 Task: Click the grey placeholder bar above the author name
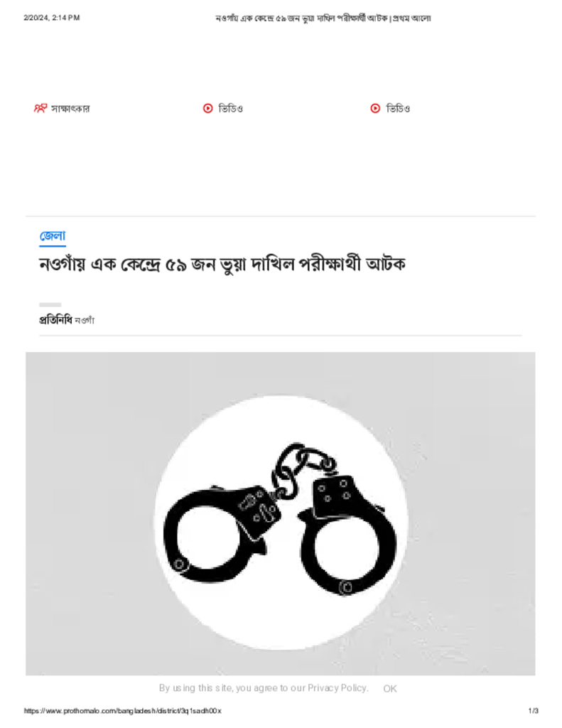(50, 304)
